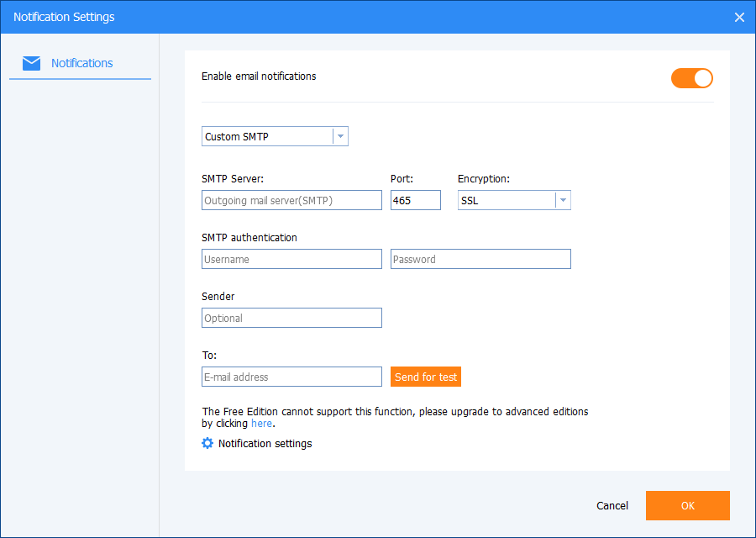Click the Enable email notifications label
The width and height of the screenshot is (756, 538).
(259, 76)
